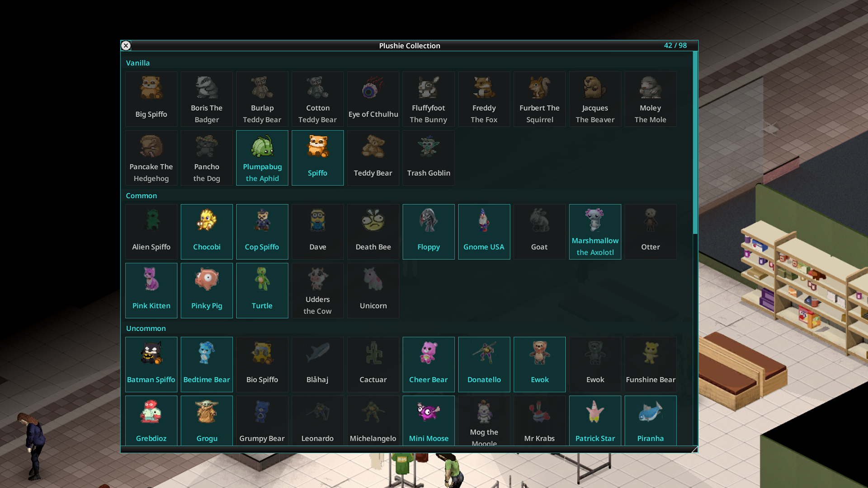The height and width of the screenshot is (488, 868).
Task: Click the Bio Spiffo plushie
Action: click(262, 365)
